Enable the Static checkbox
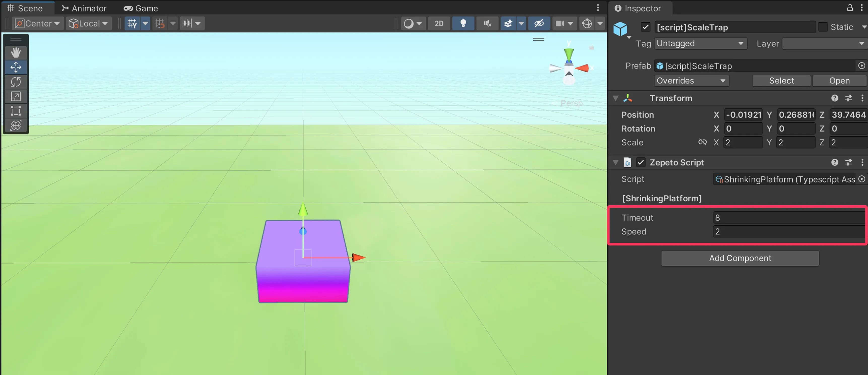Screen dimensions: 868x375 [823, 27]
